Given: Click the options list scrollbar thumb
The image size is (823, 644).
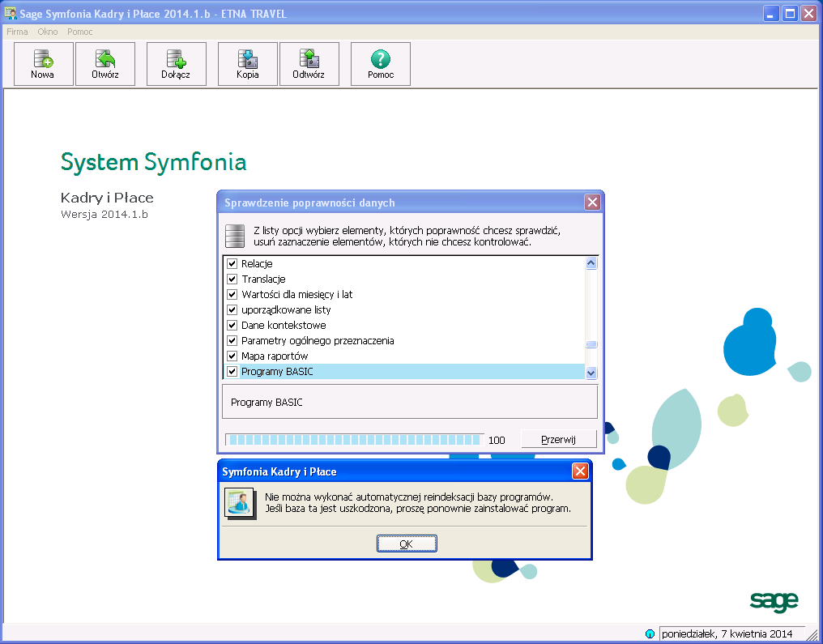Looking at the screenshot, I should coord(591,344).
